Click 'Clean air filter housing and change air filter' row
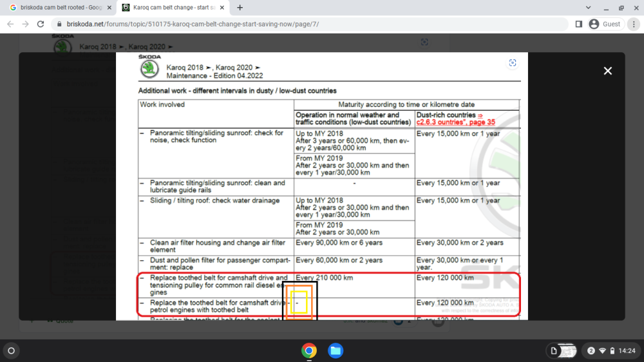This screenshot has width=644, height=362. pos(217,246)
